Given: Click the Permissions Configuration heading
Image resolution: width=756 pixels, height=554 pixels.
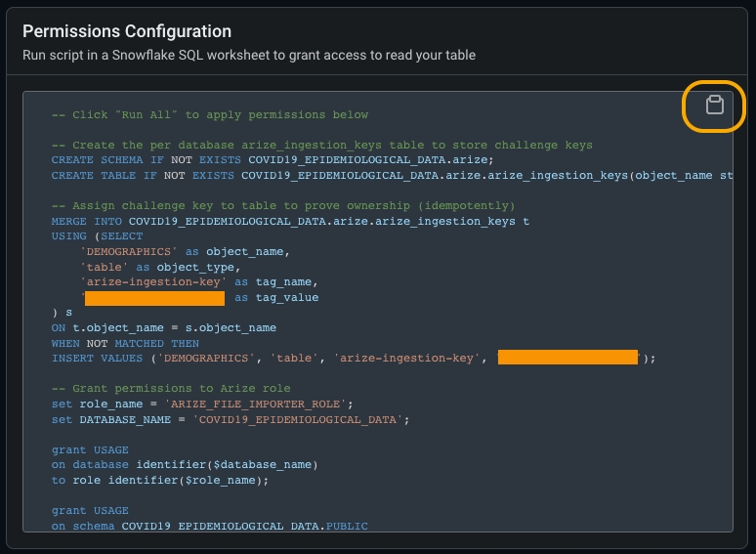Looking at the screenshot, I should pos(127,32).
